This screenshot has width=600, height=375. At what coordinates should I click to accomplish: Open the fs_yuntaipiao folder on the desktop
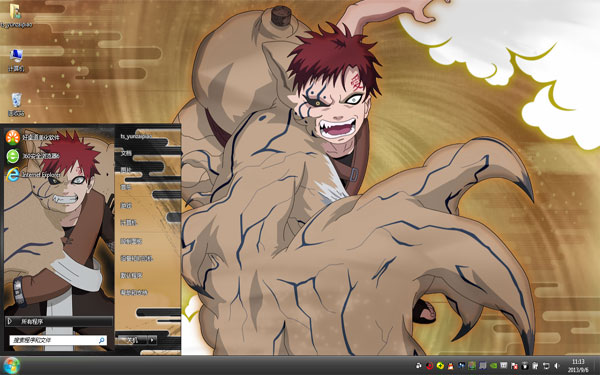[x=16, y=16]
